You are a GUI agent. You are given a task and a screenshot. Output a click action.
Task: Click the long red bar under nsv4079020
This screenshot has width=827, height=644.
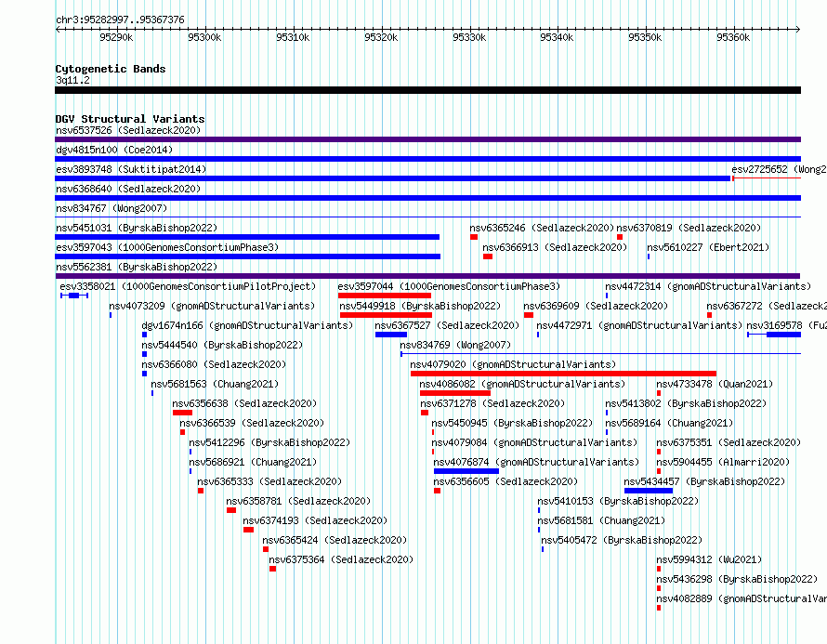[563, 374]
